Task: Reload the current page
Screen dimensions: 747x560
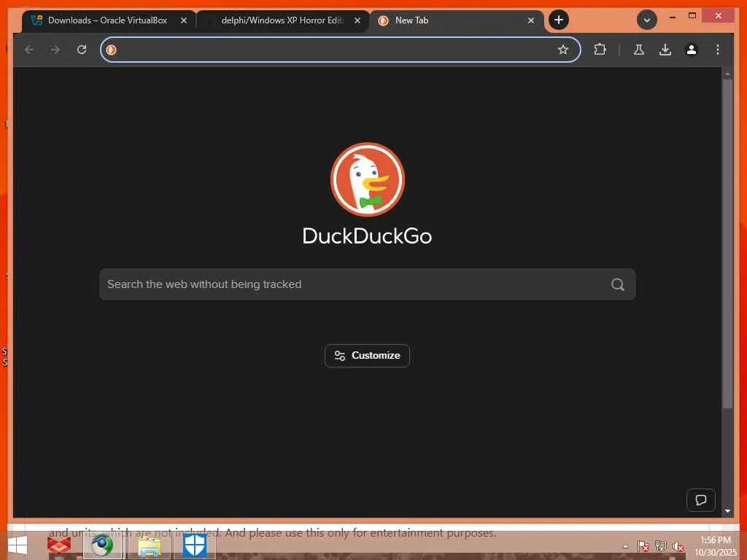Action: tap(82, 50)
